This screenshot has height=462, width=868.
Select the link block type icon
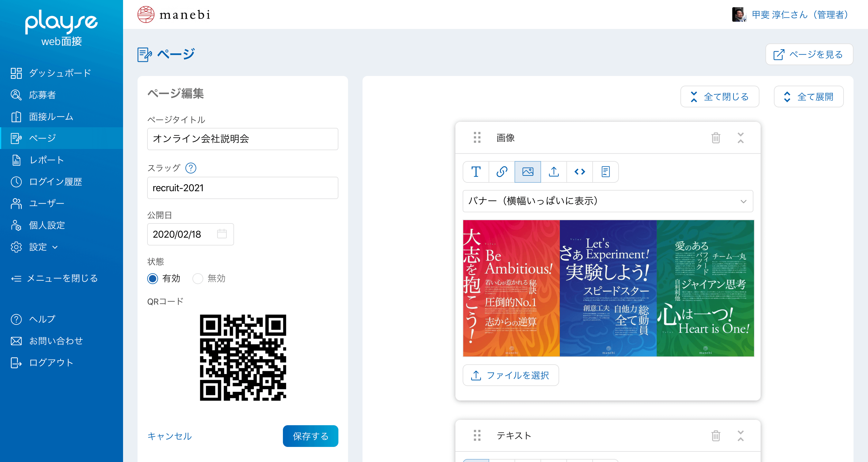coord(502,172)
